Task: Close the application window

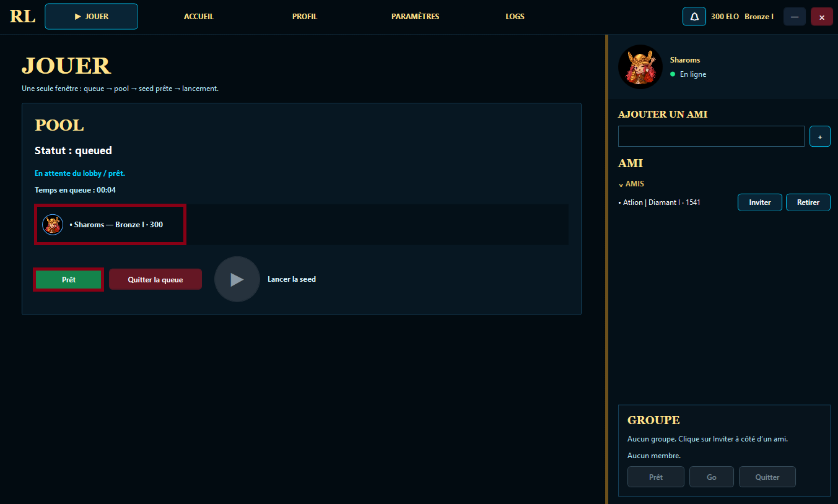Action: pos(822,17)
